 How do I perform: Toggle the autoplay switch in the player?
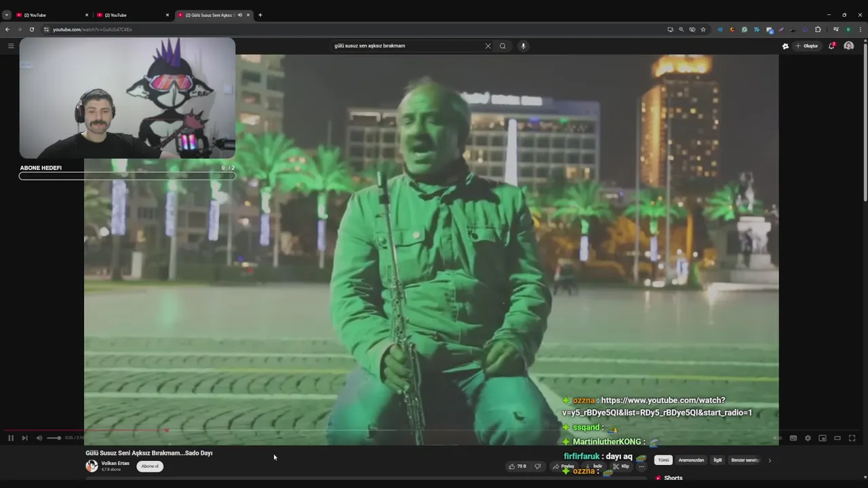tap(778, 438)
